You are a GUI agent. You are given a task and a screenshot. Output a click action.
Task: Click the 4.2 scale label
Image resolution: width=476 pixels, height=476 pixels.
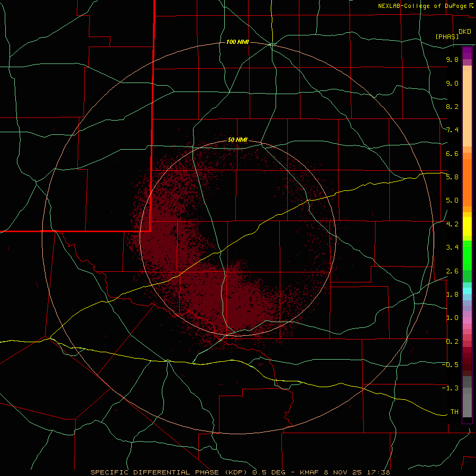[x=452, y=224]
